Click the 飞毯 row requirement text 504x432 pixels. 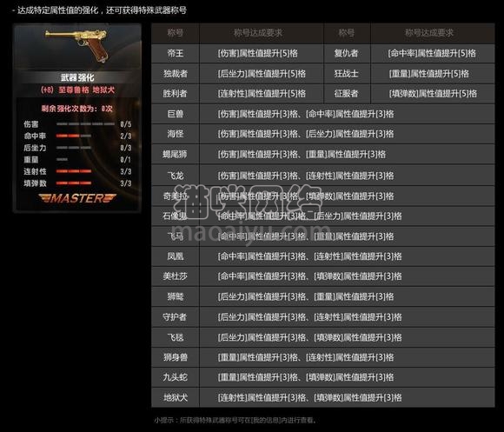click(310, 337)
